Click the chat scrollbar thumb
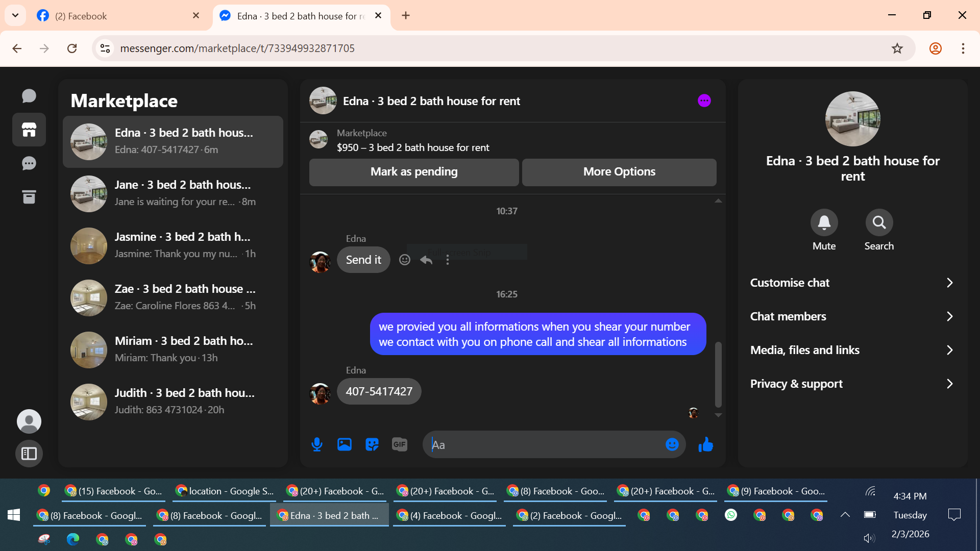 click(718, 374)
